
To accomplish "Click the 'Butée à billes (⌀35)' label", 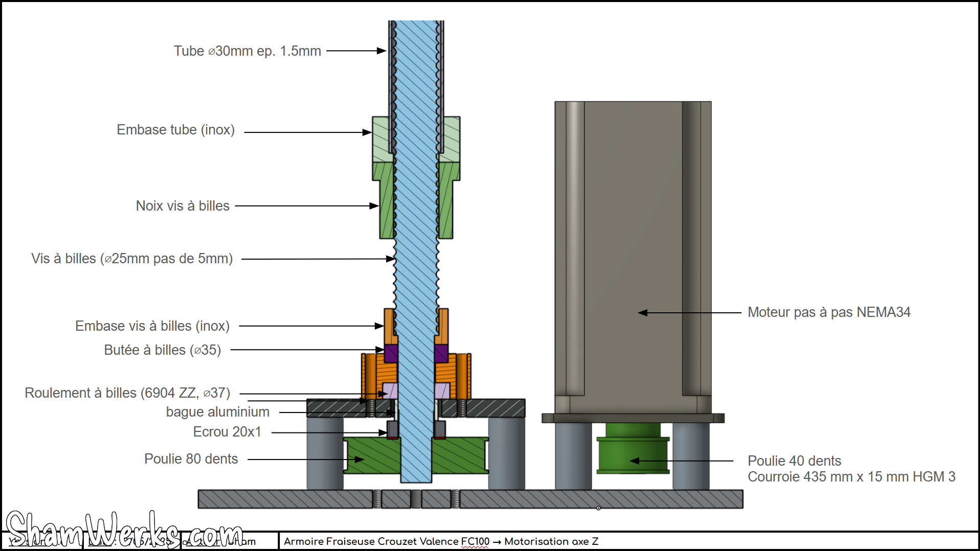I will click(x=162, y=350).
